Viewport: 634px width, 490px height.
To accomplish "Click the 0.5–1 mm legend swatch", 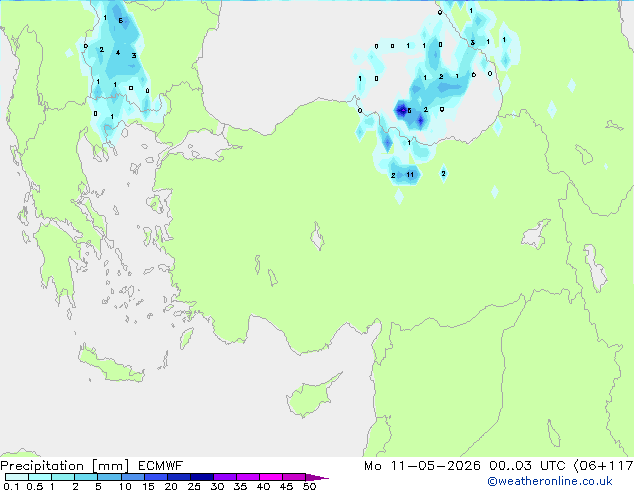I will [x=40, y=477].
